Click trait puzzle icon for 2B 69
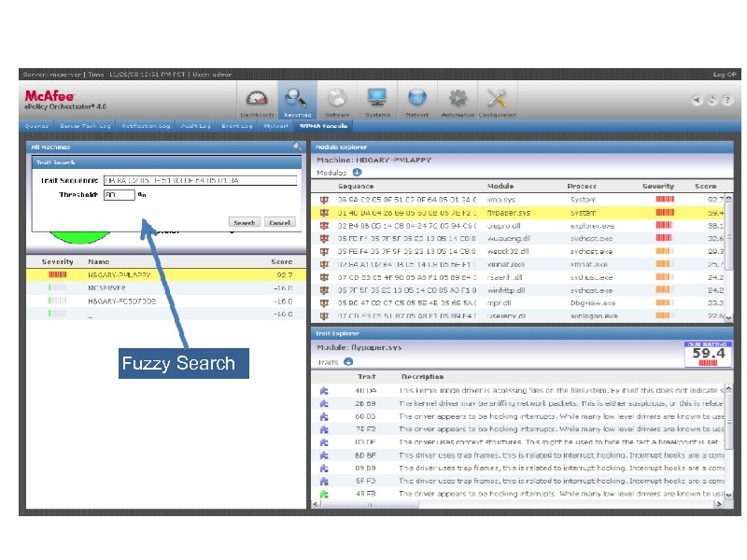This screenshot has height=560, width=747. (324, 403)
